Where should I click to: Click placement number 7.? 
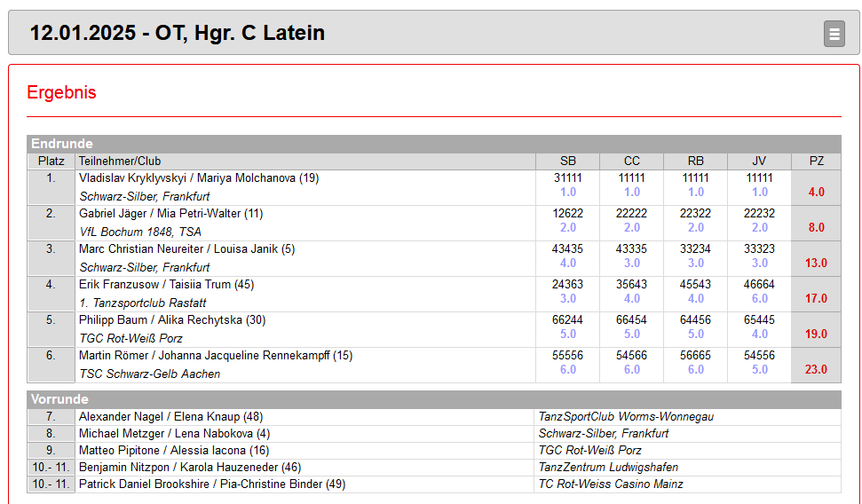pyautogui.click(x=51, y=417)
